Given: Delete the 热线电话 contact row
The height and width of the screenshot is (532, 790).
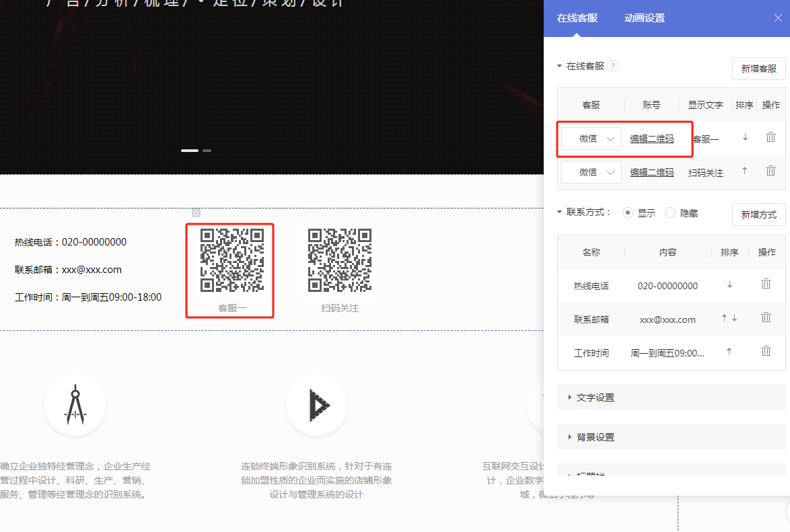Looking at the screenshot, I should tap(766, 284).
